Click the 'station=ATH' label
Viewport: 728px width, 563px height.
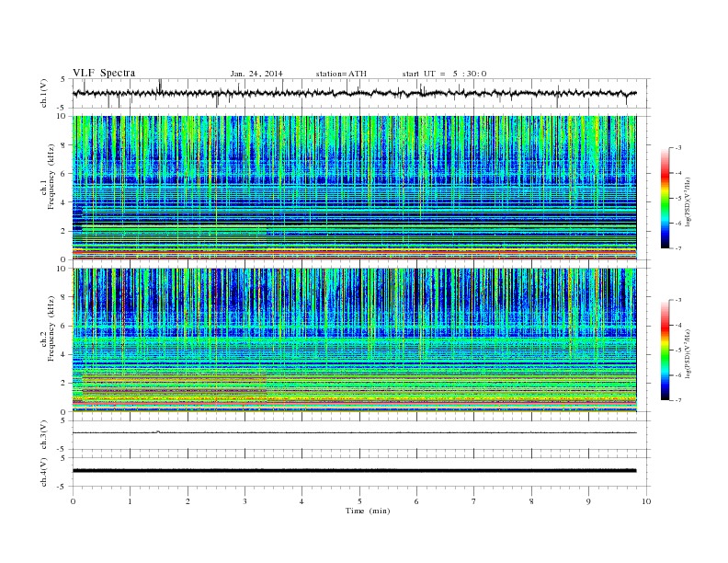pos(341,74)
